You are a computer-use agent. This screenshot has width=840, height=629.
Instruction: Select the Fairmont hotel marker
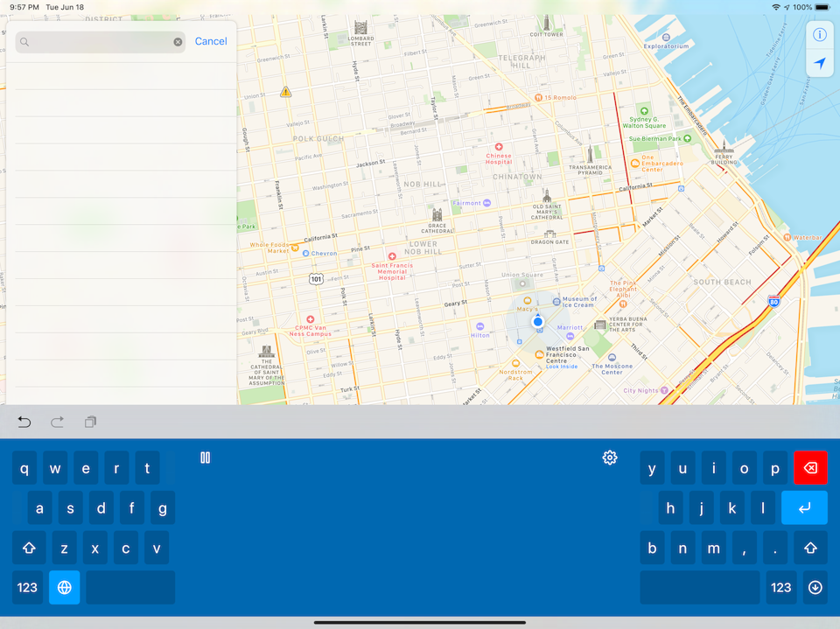487,203
